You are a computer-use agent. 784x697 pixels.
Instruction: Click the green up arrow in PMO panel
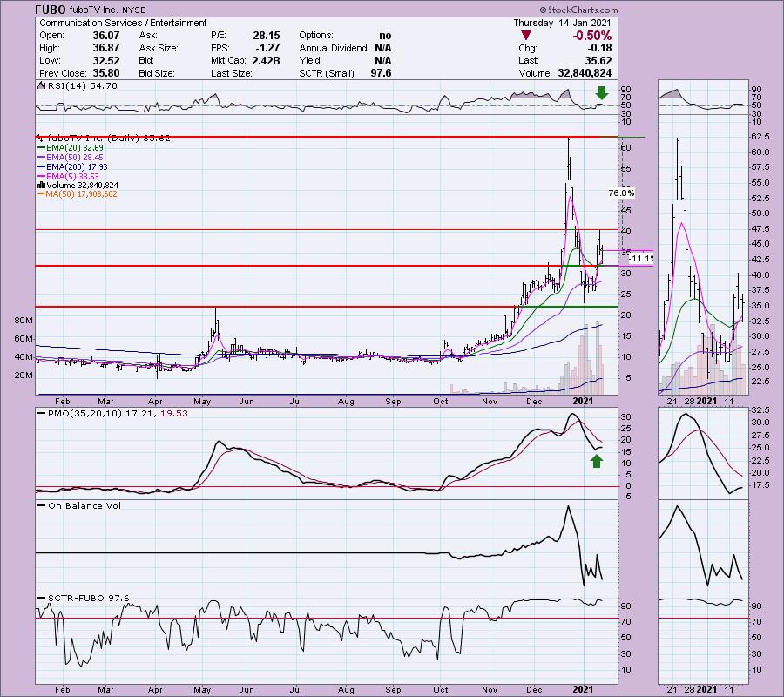(597, 461)
